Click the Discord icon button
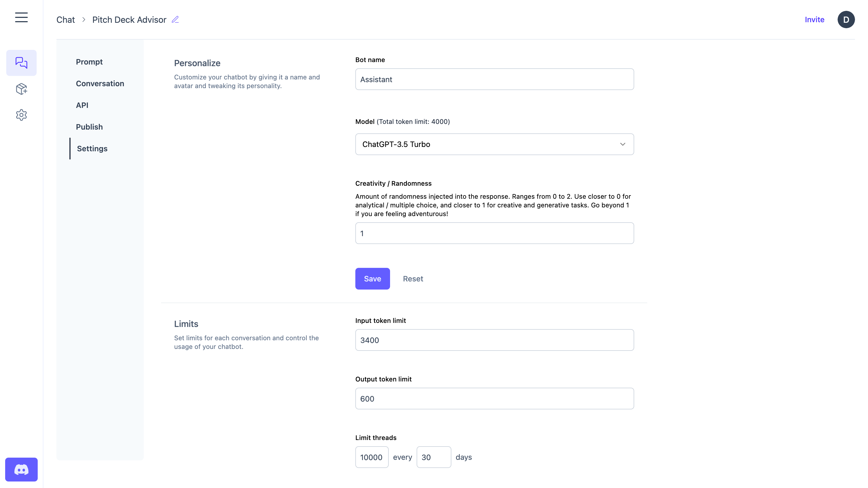 (x=21, y=469)
